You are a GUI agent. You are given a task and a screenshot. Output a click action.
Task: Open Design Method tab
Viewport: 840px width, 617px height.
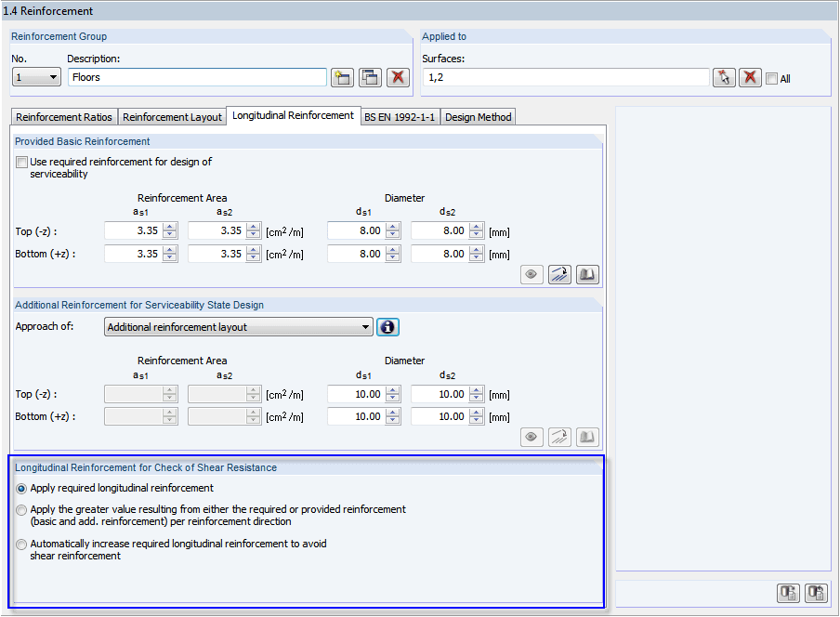pyautogui.click(x=478, y=117)
